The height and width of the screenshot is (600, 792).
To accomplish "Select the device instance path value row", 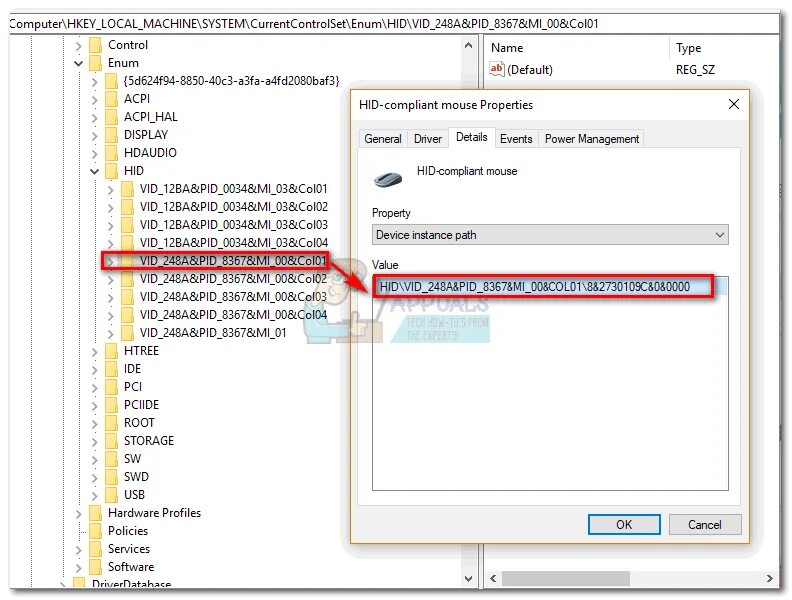I will 550,287.
